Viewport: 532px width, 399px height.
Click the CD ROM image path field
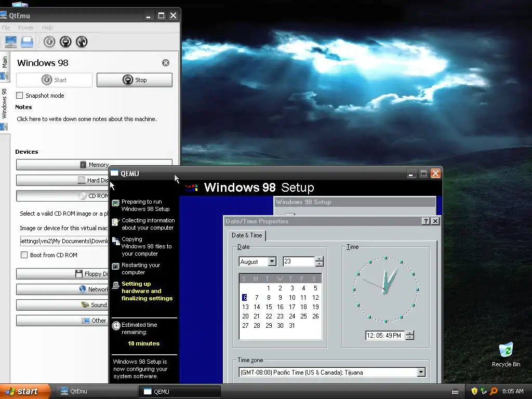(x=64, y=241)
